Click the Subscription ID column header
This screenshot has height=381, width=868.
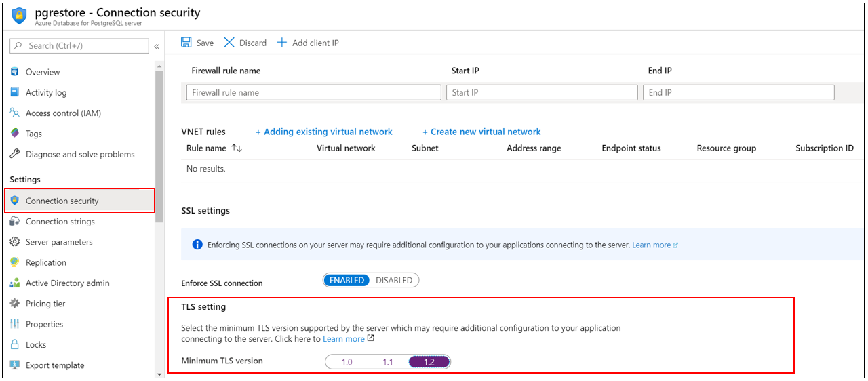pos(825,148)
